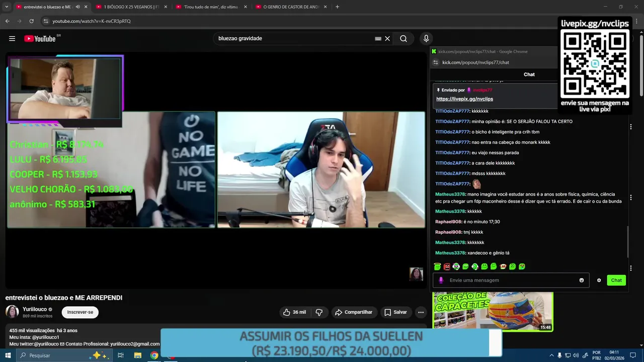The width and height of the screenshot is (644, 362).
Task: Mute the 'entrevistei o bluezao' tab audio
Action: tap(77, 7)
